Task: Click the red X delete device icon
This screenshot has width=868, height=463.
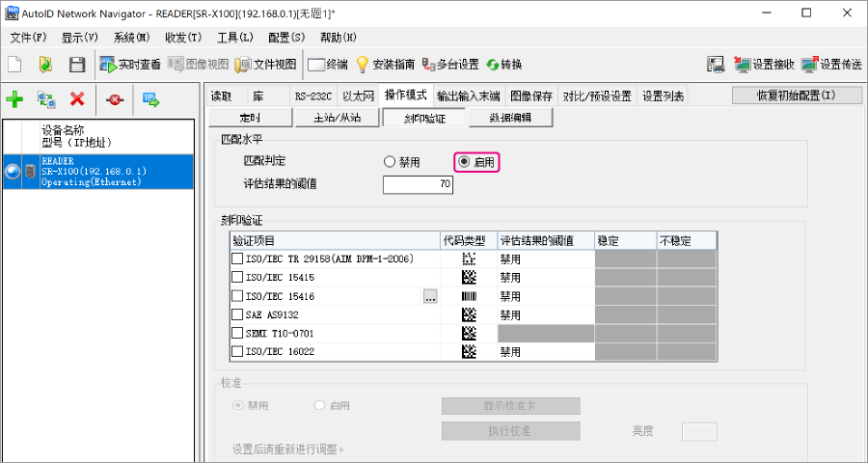Action: point(77,98)
